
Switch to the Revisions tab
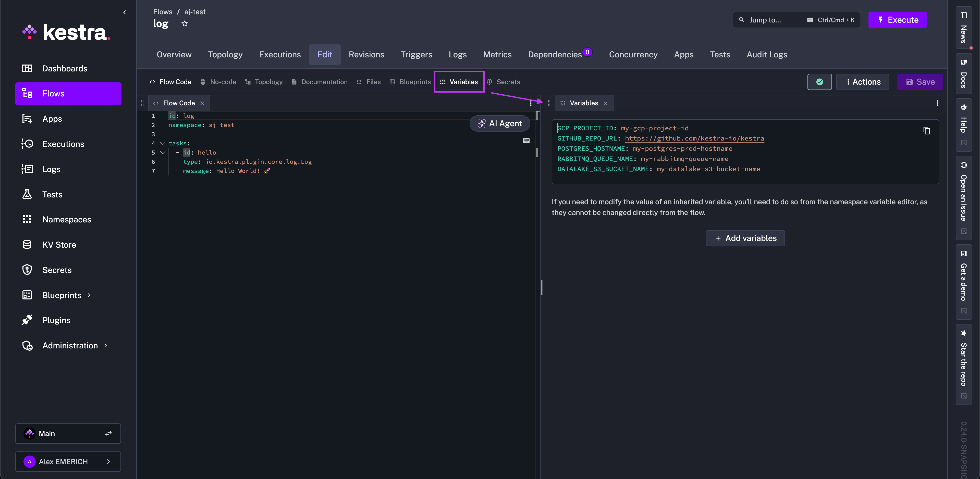366,54
